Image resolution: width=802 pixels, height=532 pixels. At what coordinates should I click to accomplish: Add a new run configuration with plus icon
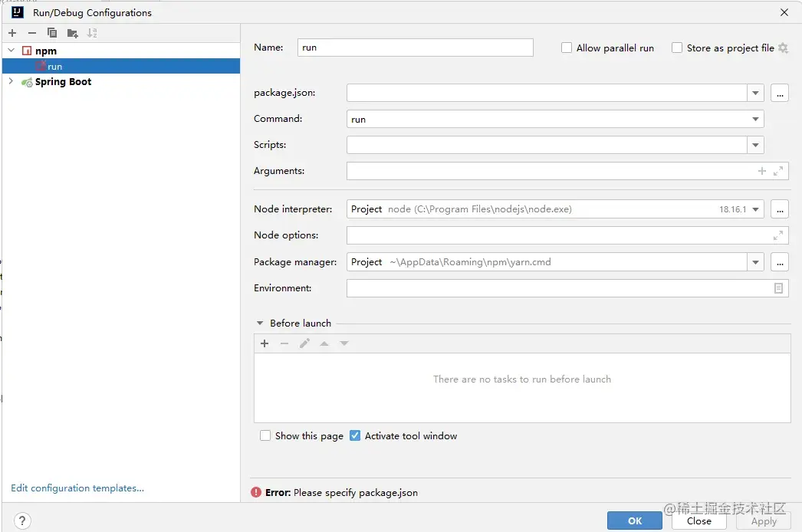click(12, 33)
